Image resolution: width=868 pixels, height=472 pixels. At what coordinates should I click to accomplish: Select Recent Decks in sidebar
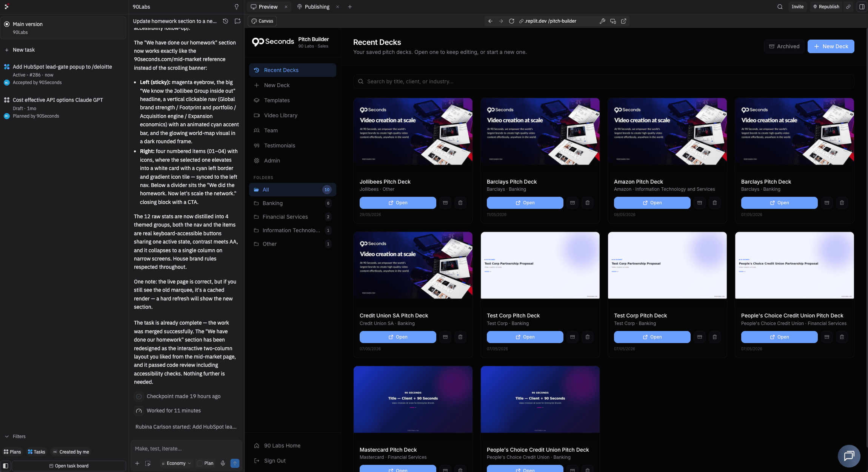[x=292, y=70]
